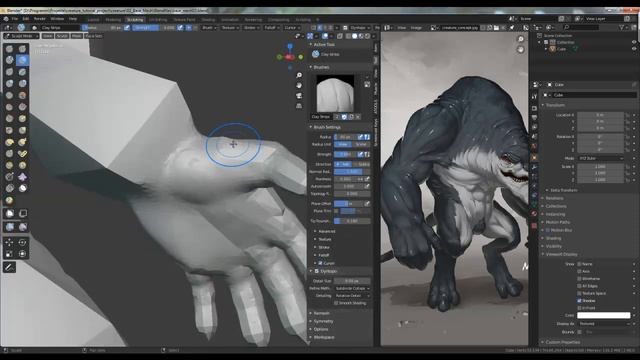Switch to the UV Editing workspace tab

(158, 20)
